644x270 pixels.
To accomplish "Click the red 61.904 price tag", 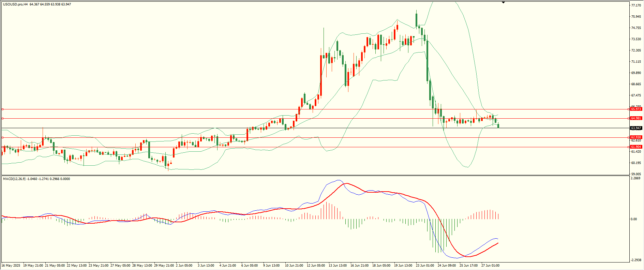I will click(x=636, y=147).
